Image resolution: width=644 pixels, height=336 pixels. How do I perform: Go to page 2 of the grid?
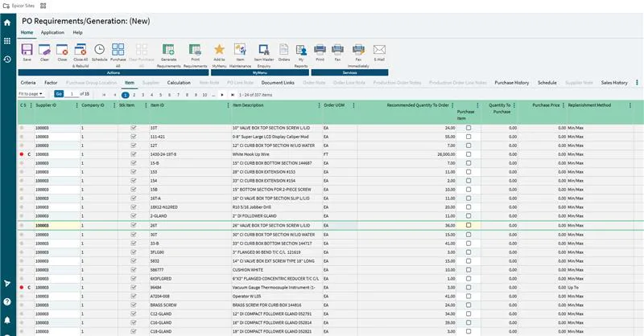(134, 95)
